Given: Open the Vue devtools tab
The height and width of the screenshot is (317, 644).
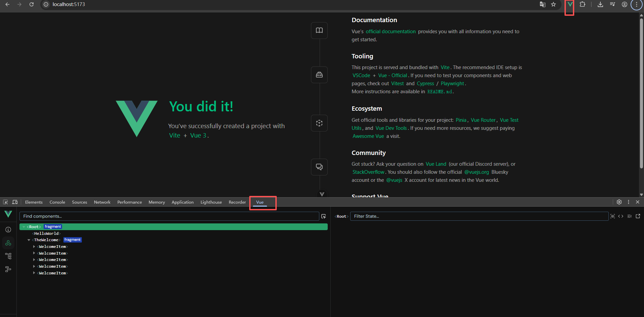Looking at the screenshot, I should (260, 202).
